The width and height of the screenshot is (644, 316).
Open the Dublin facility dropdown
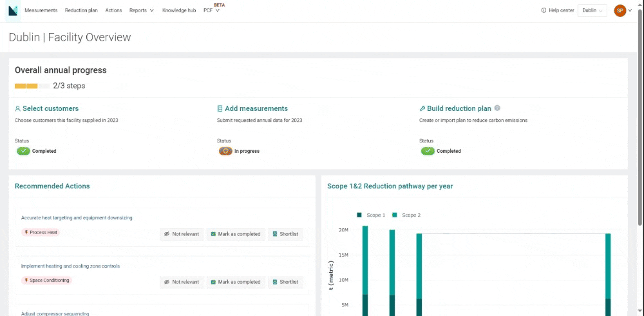coord(592,10)
